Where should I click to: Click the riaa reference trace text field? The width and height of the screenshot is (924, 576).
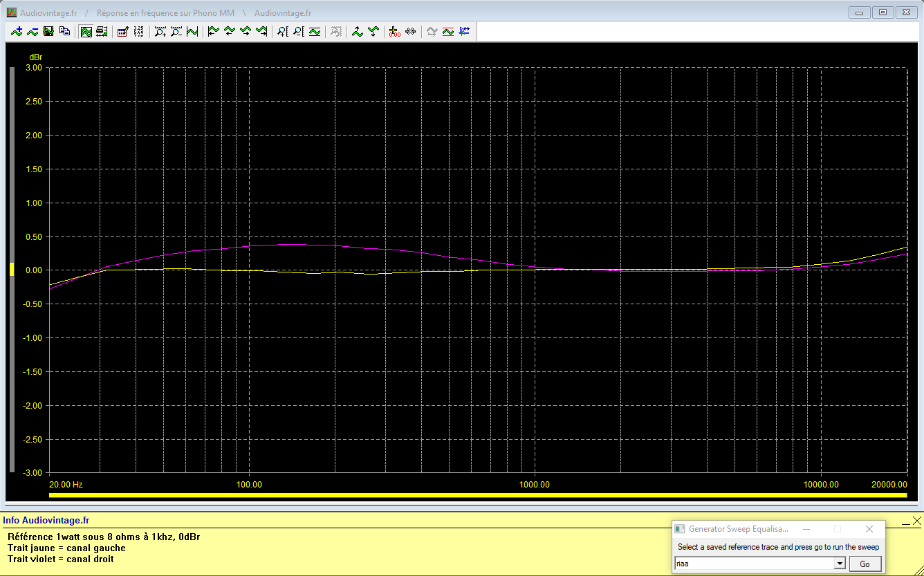(x=755, y=564)
